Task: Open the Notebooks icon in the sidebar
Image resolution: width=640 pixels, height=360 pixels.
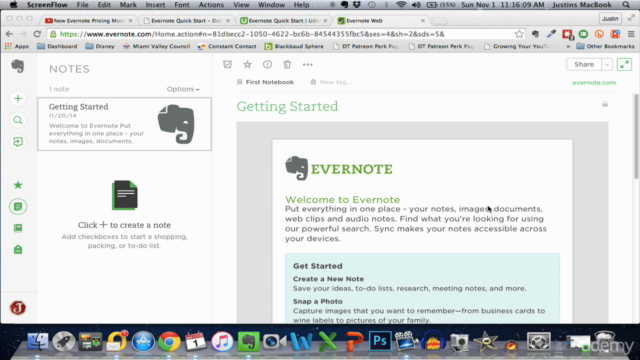Action: [x=18, y=228]
